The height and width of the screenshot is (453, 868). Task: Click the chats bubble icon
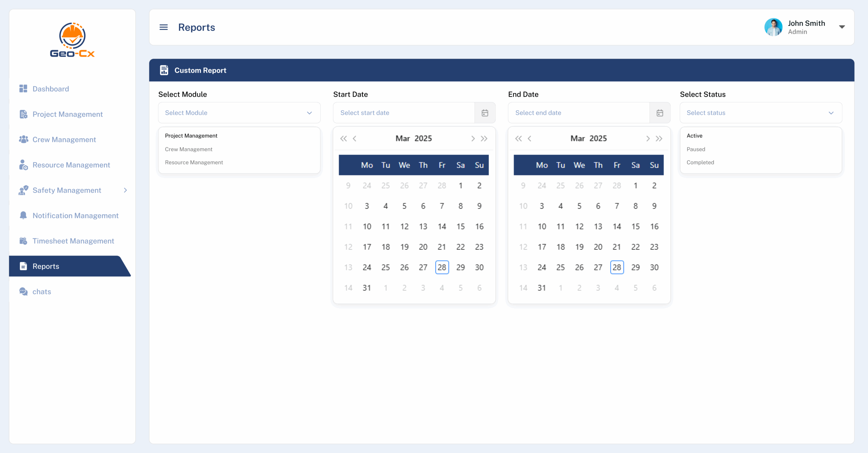(x=23, y=291)
